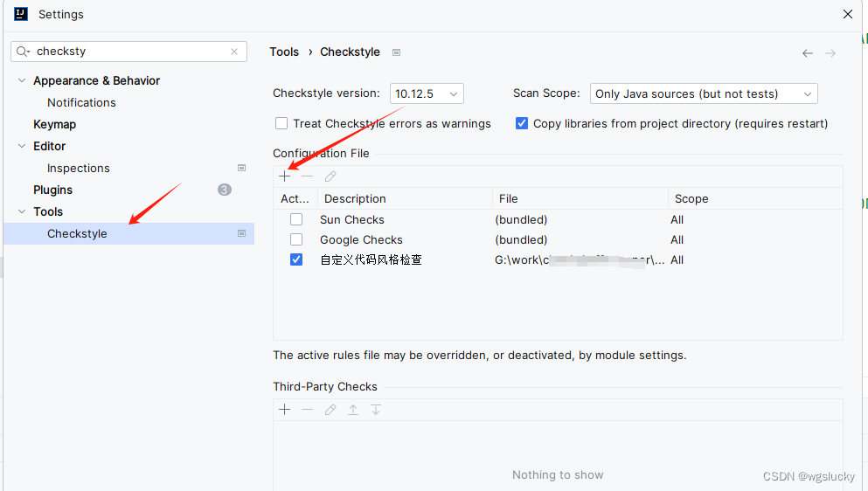Select Tools in the settings tree
868x491 pixels.
pos(48,211)
